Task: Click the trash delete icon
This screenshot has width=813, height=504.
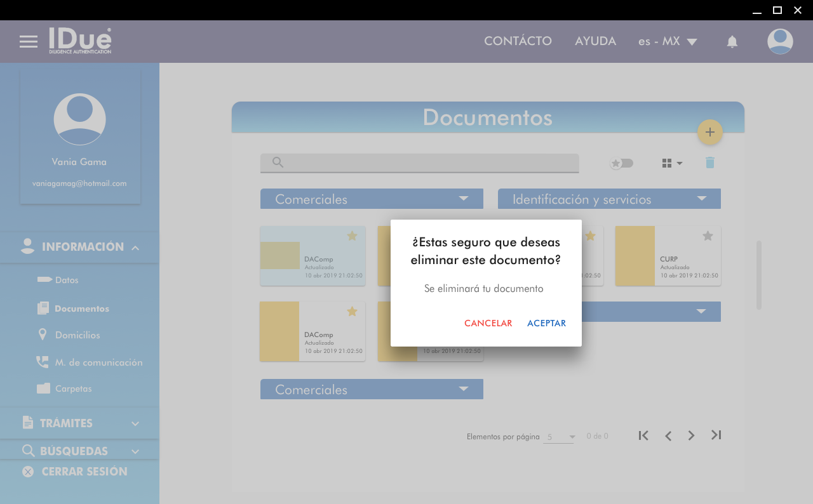Action: (x=710, y=163)
